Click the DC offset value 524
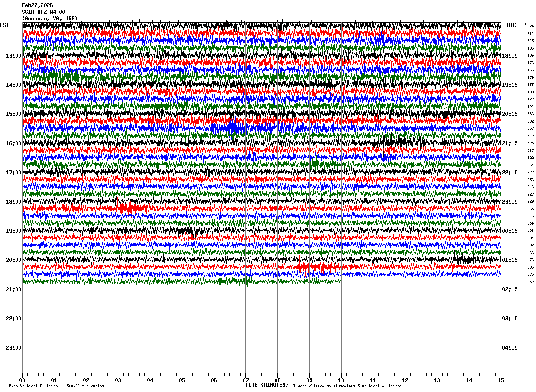The height and width of the screenshot is (392, 536). 531,27
